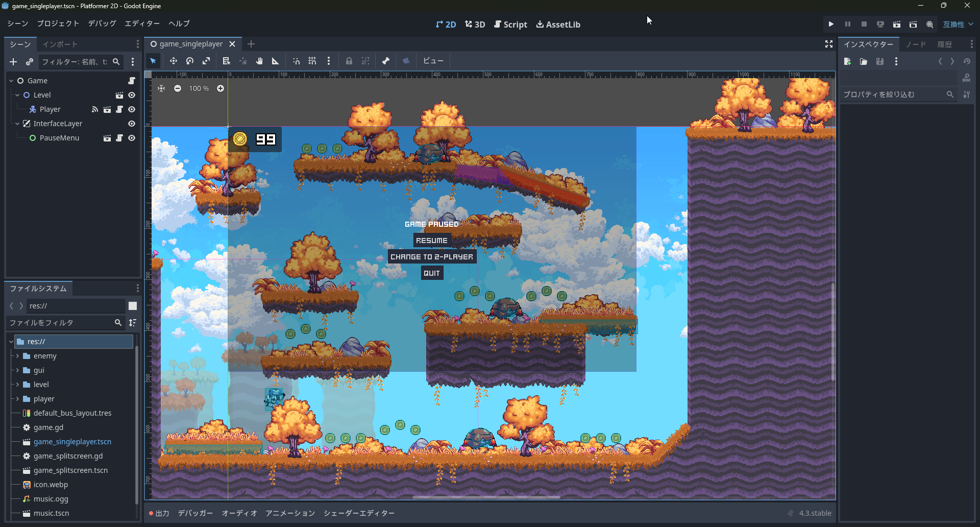Collapse the Level node tree
Image resolution: width=980 pixels, height=527 pixels.
click(x=17, y=95)
